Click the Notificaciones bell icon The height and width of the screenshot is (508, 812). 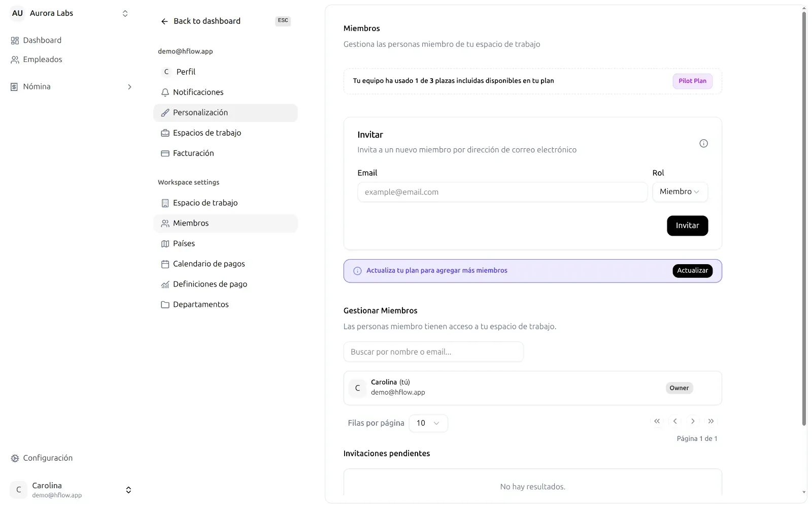point(165,92)
